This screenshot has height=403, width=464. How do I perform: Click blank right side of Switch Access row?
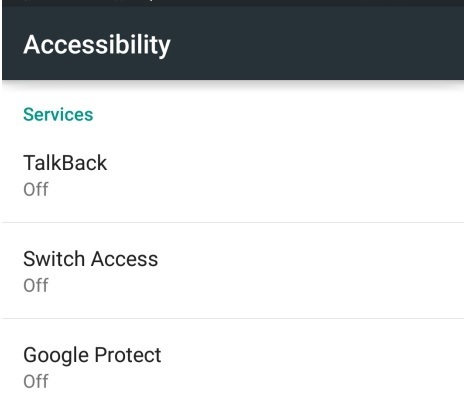coord(333,271)
